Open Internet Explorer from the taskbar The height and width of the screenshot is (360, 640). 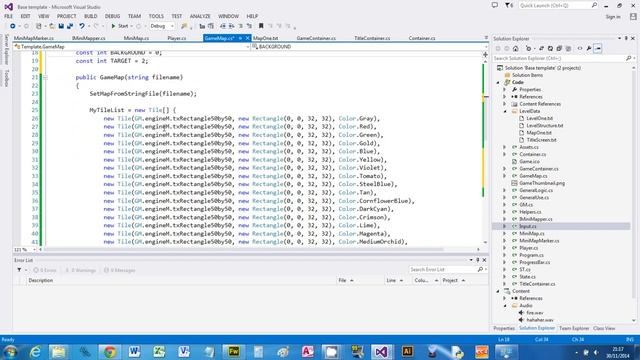[36, 351]
